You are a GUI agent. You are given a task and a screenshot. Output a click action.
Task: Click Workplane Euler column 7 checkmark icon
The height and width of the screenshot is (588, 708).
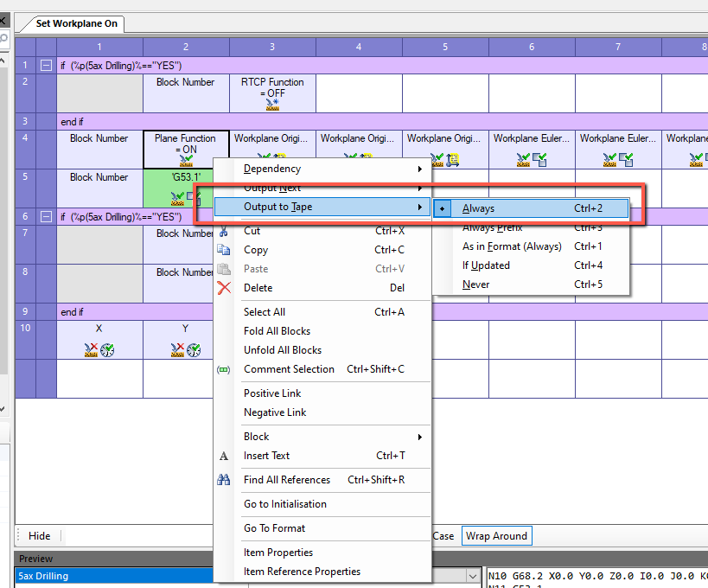click(x=609, y=159)
